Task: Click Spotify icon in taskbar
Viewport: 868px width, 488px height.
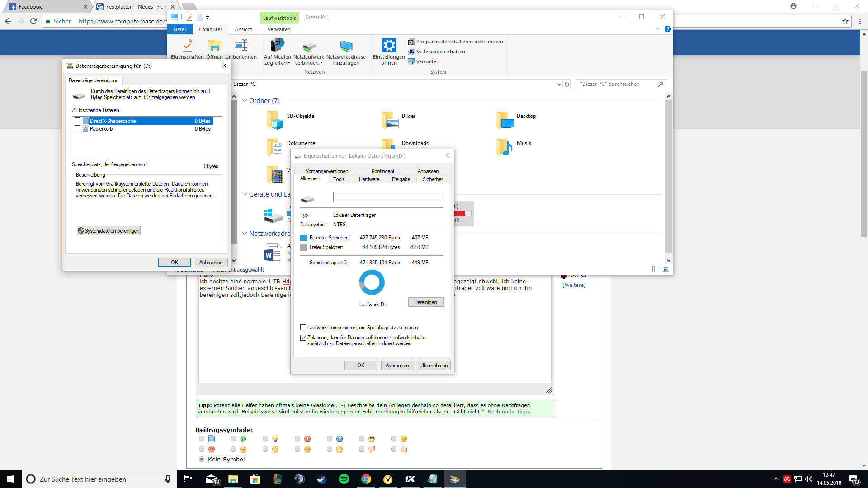Action: pyautogui.click(x=344, y=479)
